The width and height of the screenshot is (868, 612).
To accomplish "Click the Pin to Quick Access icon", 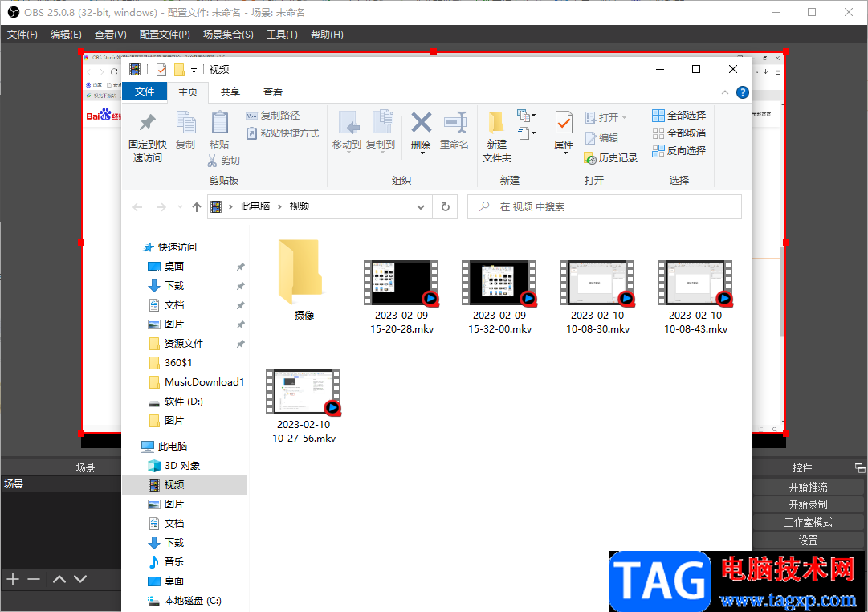I will coord(147,123).
